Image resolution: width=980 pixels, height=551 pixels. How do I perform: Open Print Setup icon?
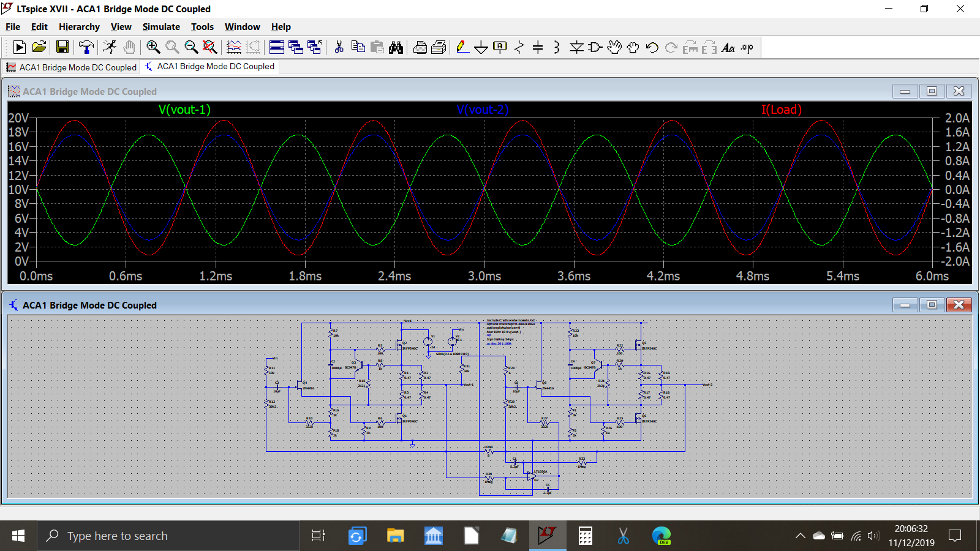pyautogui.click(x=420, y=47)
